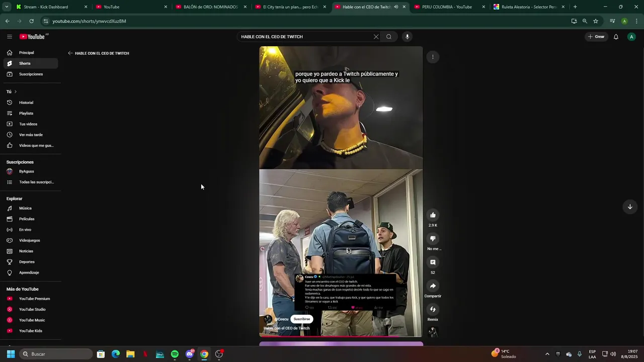Open the Coscu channel avatar on the short
This screenshot has height=362, width=644.
pos(268,319)
